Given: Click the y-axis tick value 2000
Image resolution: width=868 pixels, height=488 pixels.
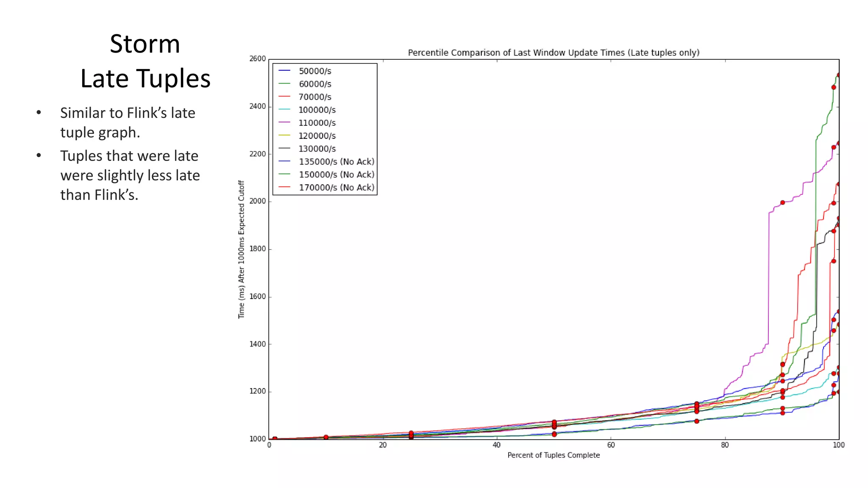Looking at the screenshot, I should coord(258,201).
